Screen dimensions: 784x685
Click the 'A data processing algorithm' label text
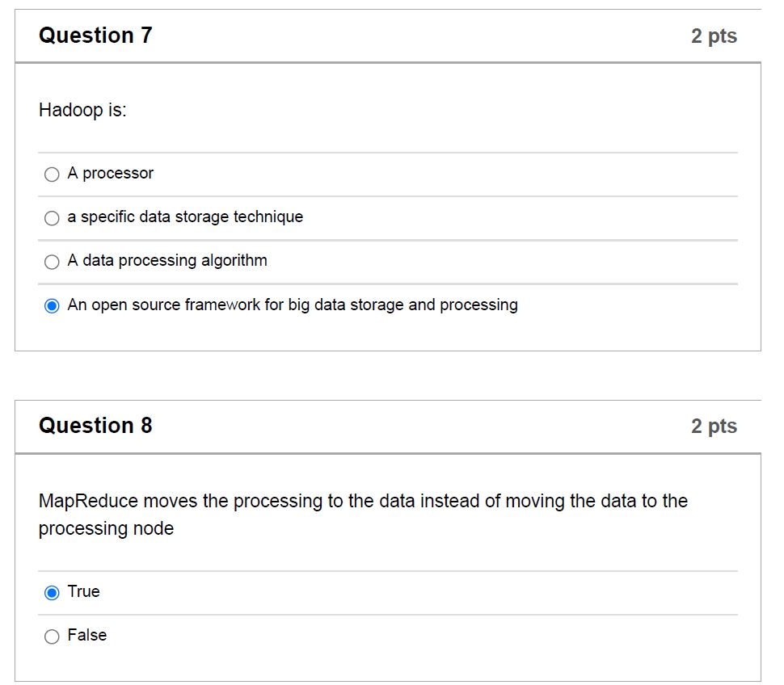tap(167, 261)
